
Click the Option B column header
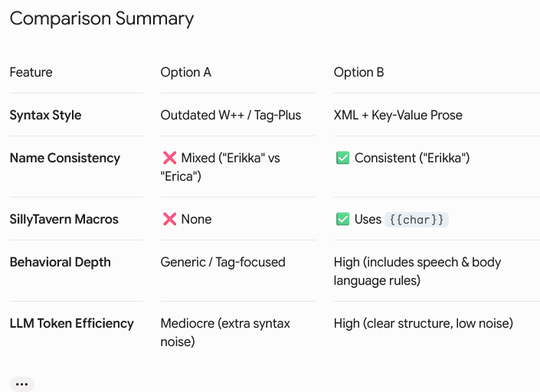[358, 72]
